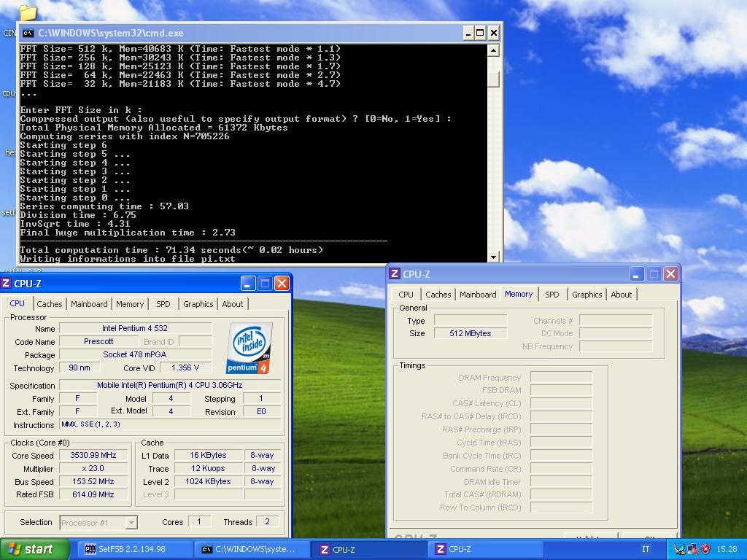Minimize the cmd.exe window
The width and height of the screenshot is (747, 560).
tap(468, 33)
